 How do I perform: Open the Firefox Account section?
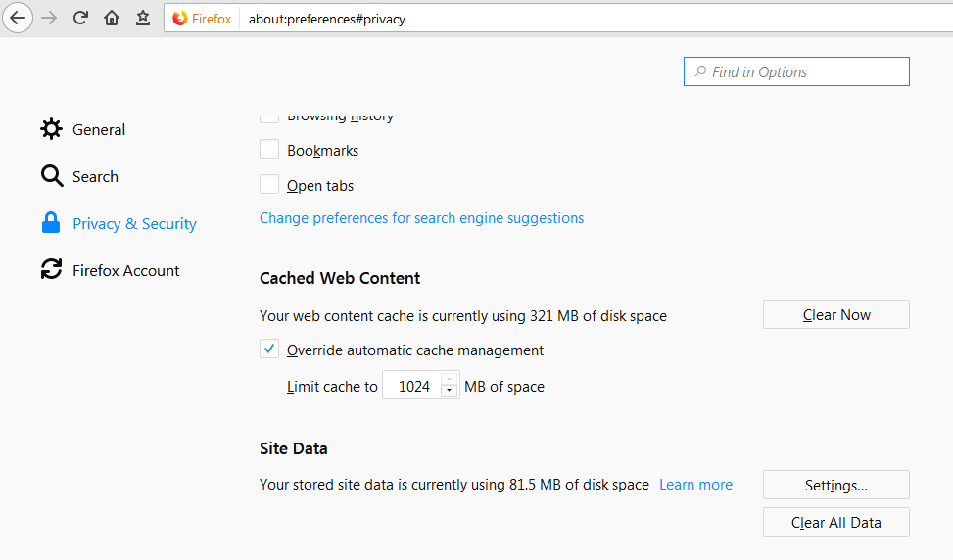click(x=125, y=271)
